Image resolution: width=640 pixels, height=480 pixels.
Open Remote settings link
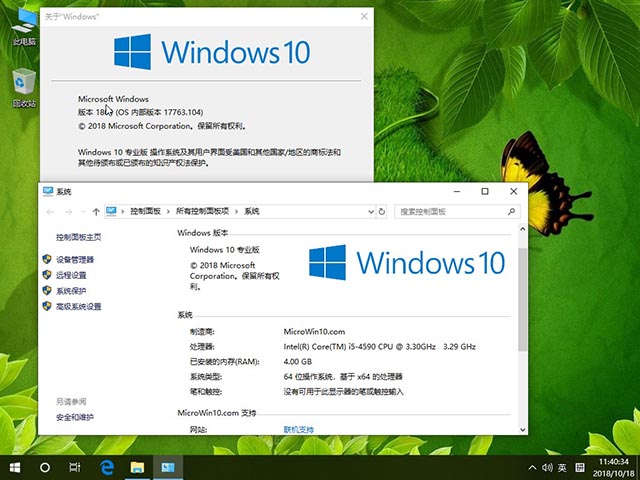tap(71, 275)
